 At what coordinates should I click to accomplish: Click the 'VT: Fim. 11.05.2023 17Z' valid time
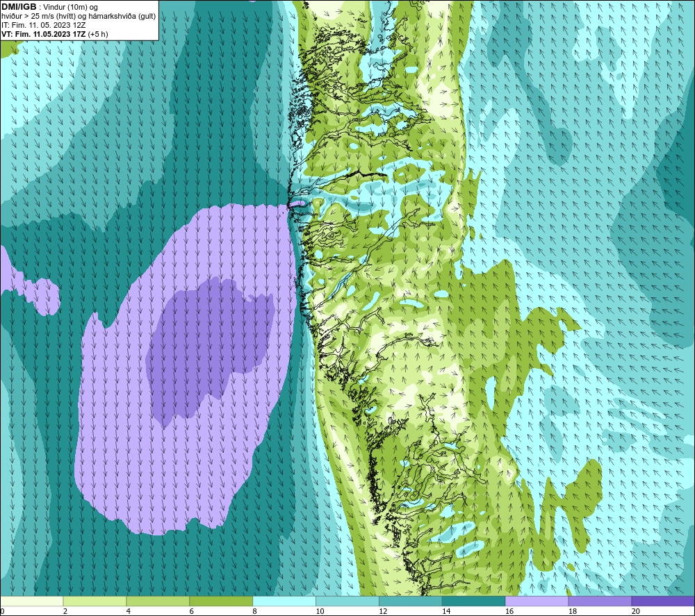pyautogui.click(x=44, y=34)
